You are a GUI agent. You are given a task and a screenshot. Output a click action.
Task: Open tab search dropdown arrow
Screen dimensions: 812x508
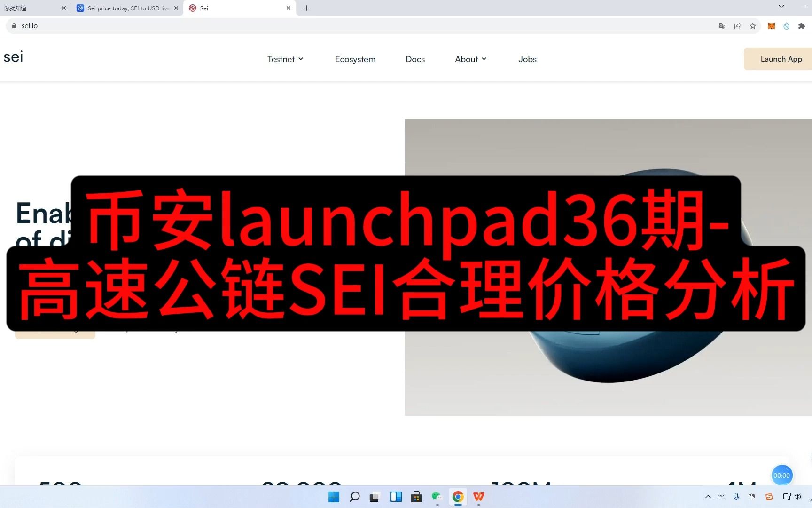781,7
